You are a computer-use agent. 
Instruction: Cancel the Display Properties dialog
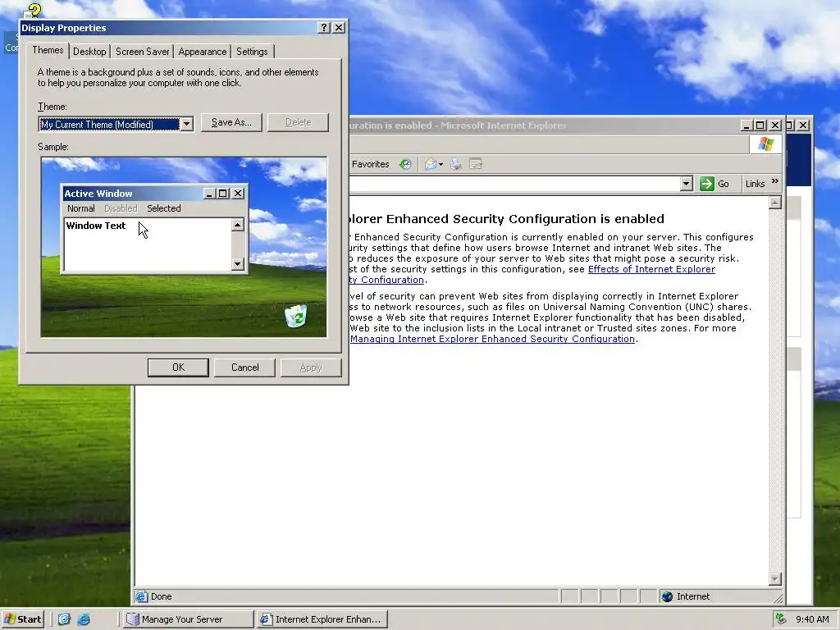pyautogui.click(x=244, y=367)
